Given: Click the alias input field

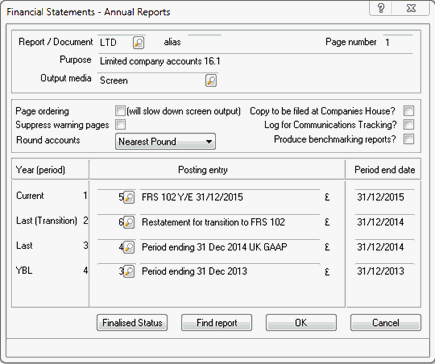Looking at the screenshot, I should pos(205,42).
